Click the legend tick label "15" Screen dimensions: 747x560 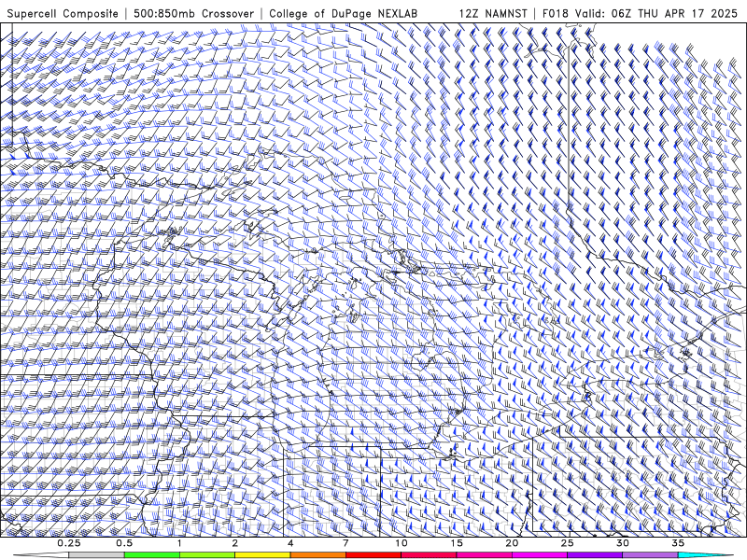(457, 543)
